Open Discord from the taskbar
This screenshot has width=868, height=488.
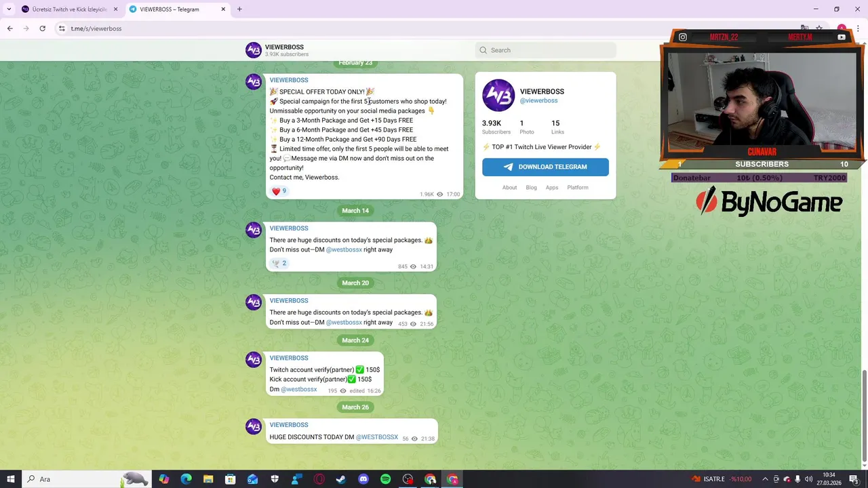(x=363, y=479)
